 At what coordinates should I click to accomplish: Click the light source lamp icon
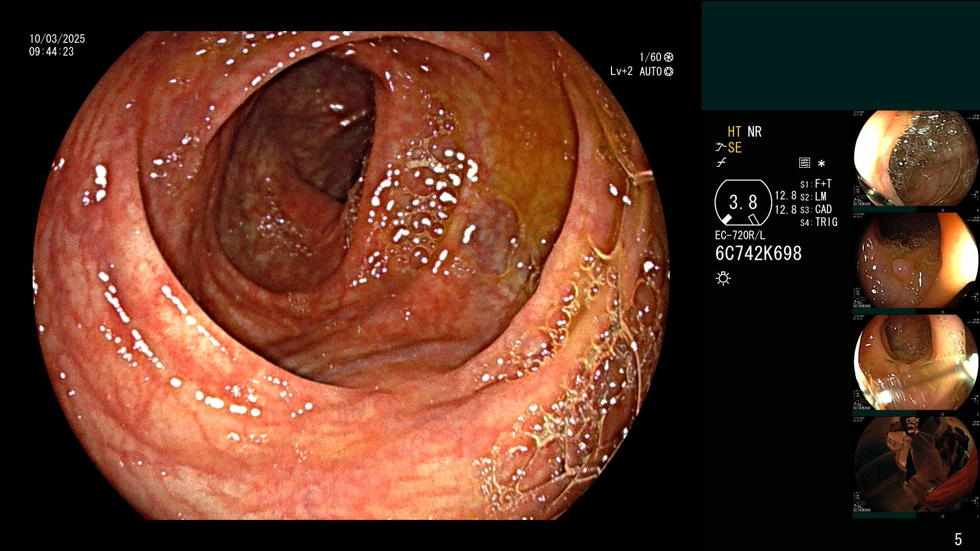(x=723, y=279)
